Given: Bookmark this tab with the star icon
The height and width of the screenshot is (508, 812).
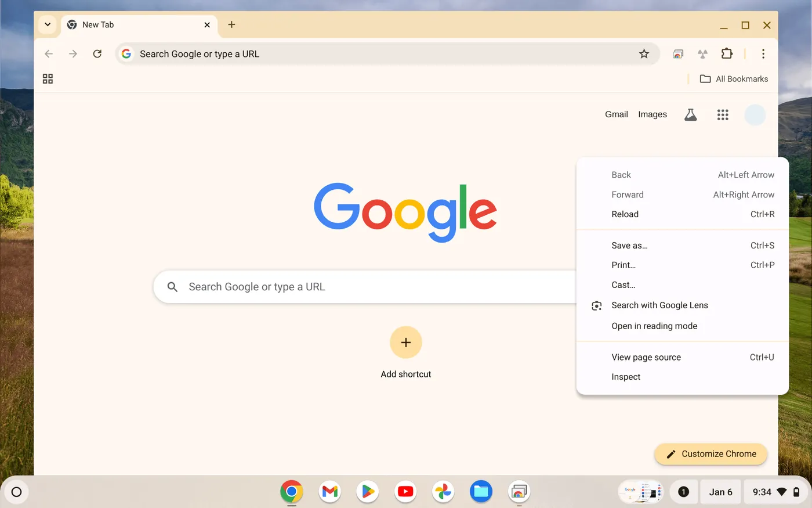Looking at the screenshot, I should pyautogui.click(x=644, y=54).
